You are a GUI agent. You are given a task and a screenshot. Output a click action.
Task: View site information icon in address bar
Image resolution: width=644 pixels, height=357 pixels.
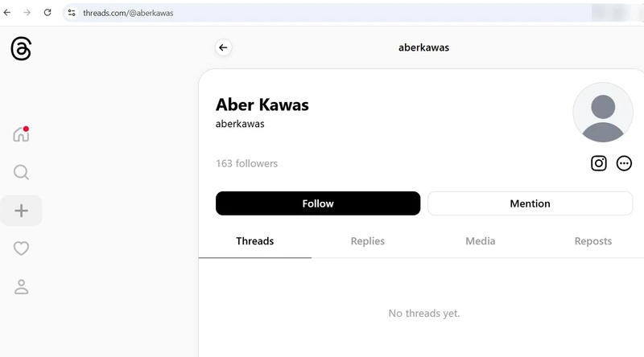click(x=72, y=13)
